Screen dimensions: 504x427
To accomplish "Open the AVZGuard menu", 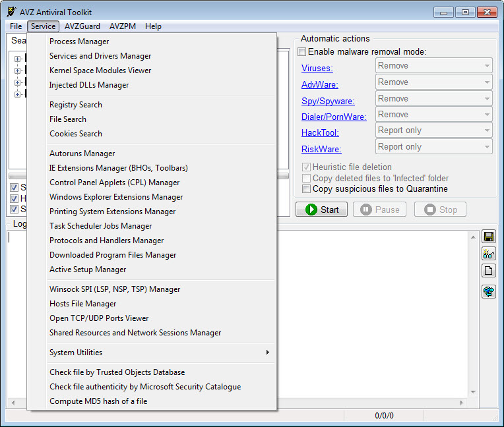I will click(x=82, y=26).
